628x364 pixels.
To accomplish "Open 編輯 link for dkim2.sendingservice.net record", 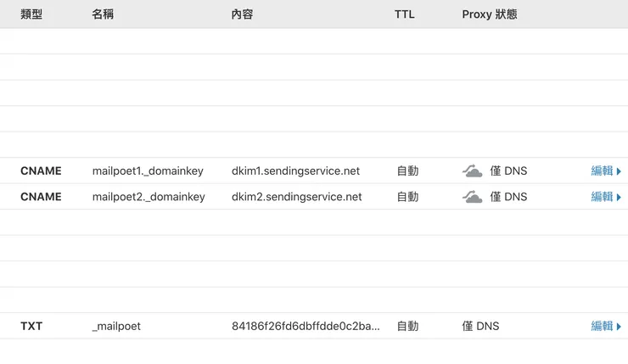I will tap(602, 197).
